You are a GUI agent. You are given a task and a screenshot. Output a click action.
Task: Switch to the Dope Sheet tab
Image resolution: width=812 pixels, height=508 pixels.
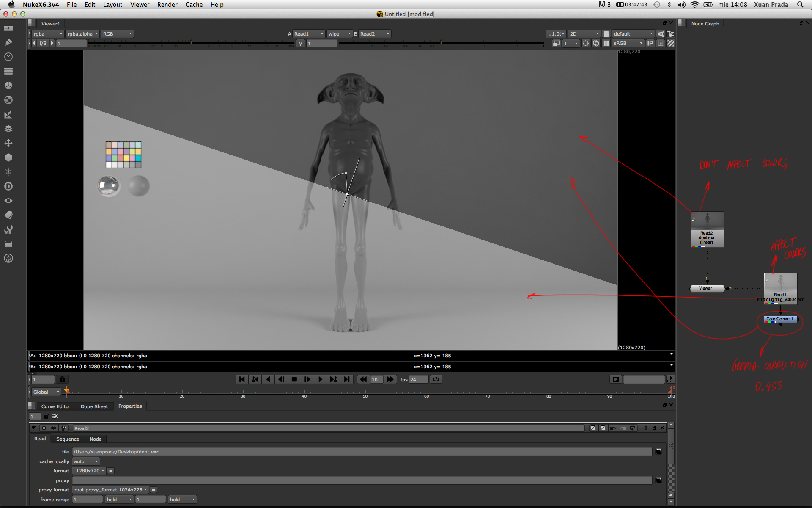coord(94,406)
